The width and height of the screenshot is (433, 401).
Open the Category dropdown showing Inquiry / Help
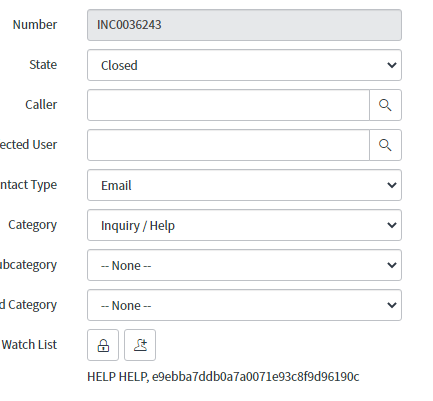coord(244,225)
